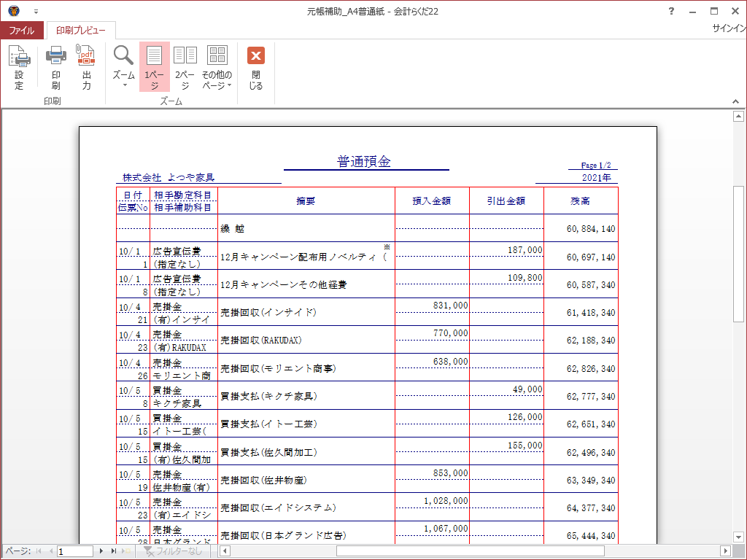Switch to the ファイル tab
747x560 pixels.
(22, 31)
